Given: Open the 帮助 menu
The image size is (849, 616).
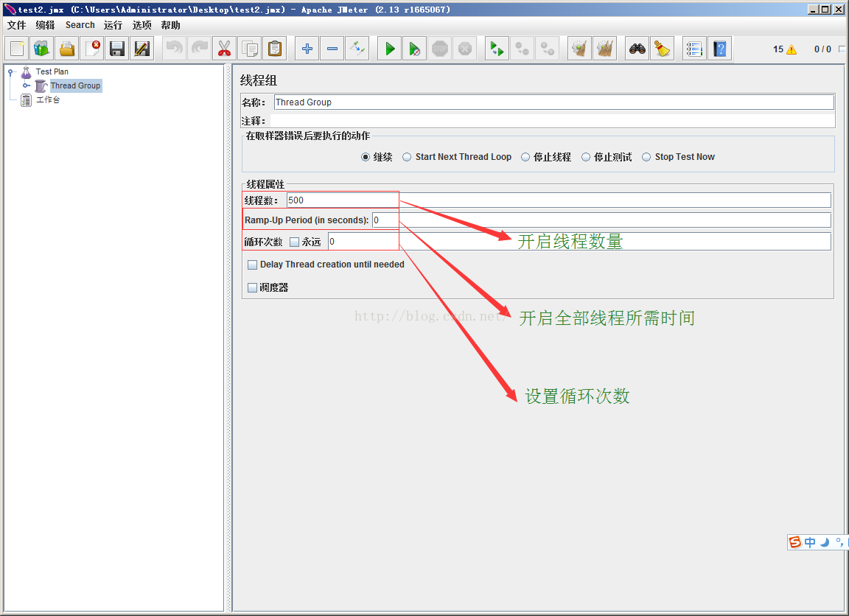Looking at the screenshot, I should [x=170, y=25].
